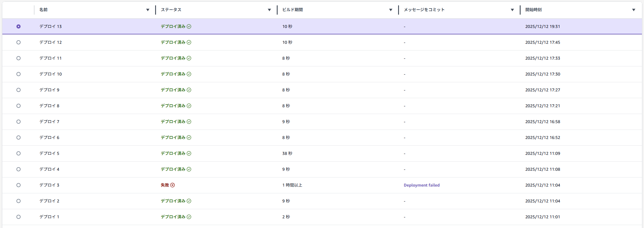Click the success checkmark icon for デプロイ 10

pos(189,74)
